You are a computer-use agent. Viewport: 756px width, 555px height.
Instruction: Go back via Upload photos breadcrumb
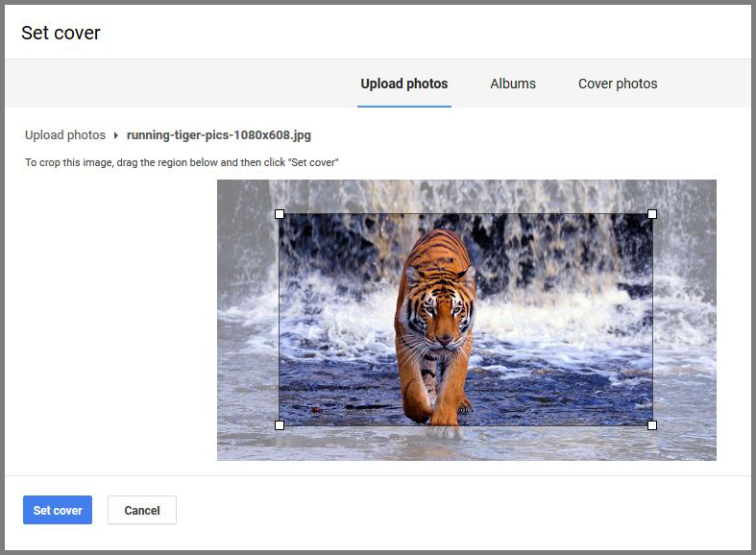point(65,134)
